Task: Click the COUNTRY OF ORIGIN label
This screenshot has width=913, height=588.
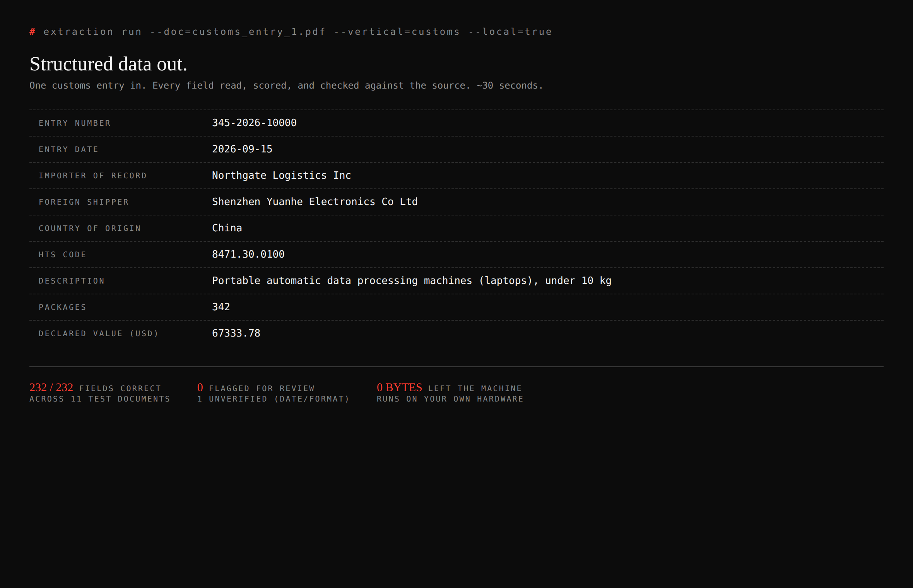Action: 90,228
